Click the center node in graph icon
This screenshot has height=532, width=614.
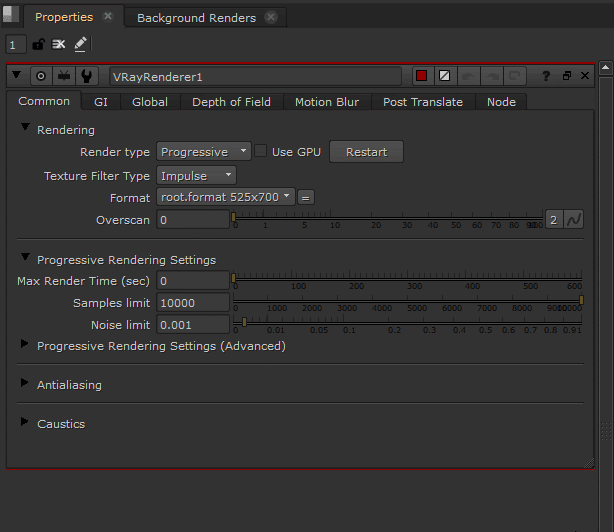[x=41, y=76]
